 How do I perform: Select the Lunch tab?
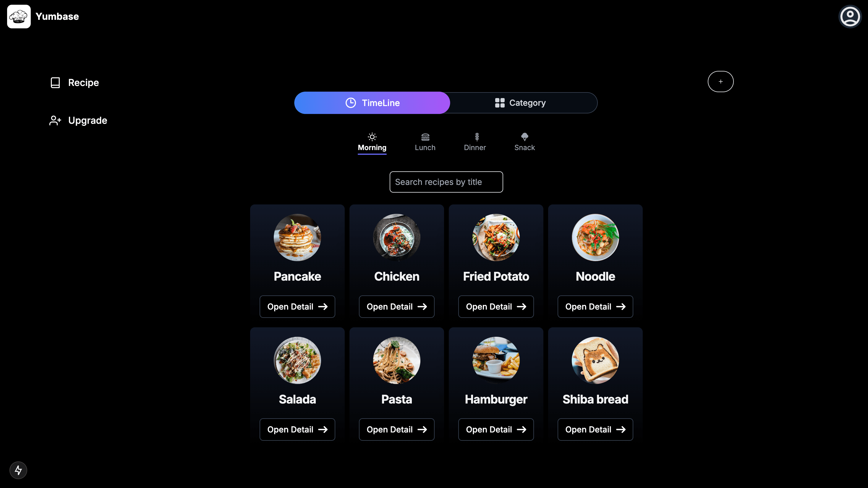(x=425, y=142)
